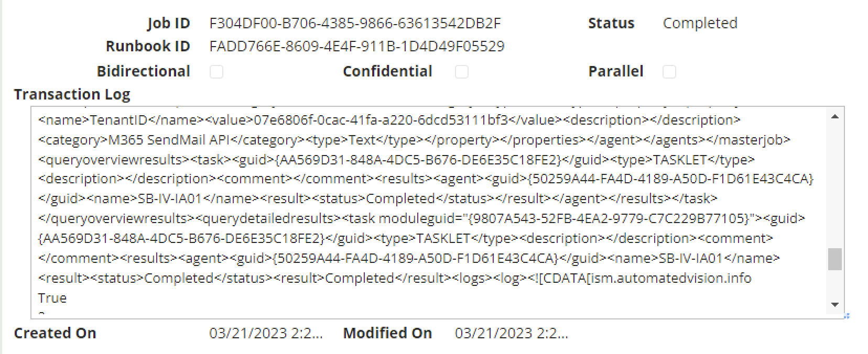Enable the Bidirectional checkbox
This screenshot has height=354, width=868.
pos(216,72)
